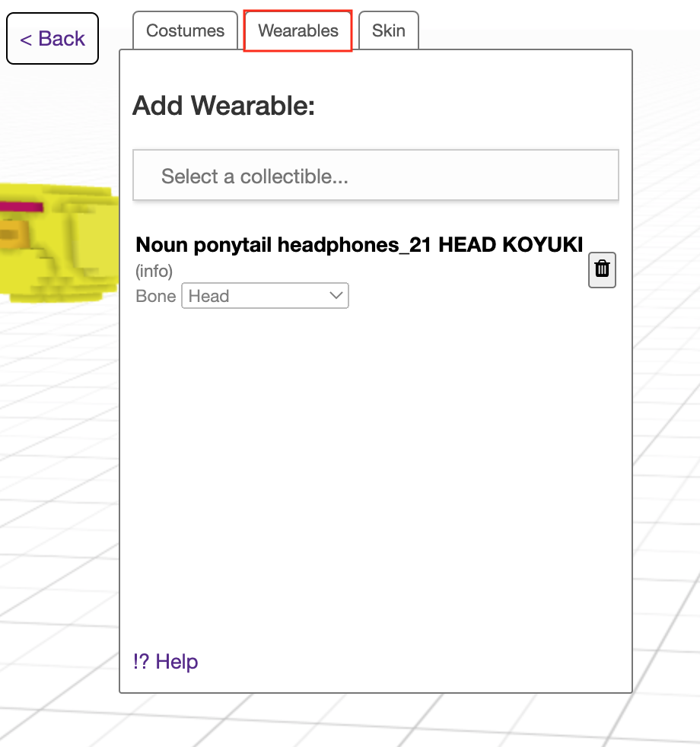Open the !? Help link

165,661
